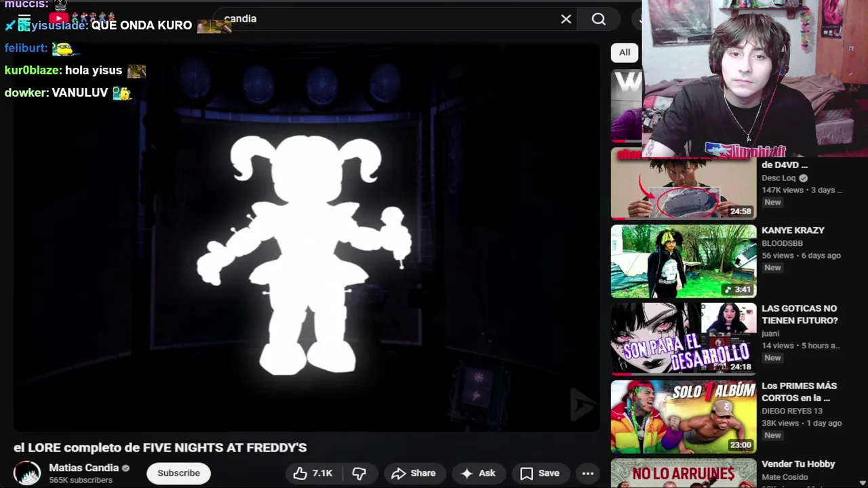Image resolution: width=868 pixels, height=488 pixels.
Task: Visit the 'juani' channel name
Action: (x=770, y=333)
